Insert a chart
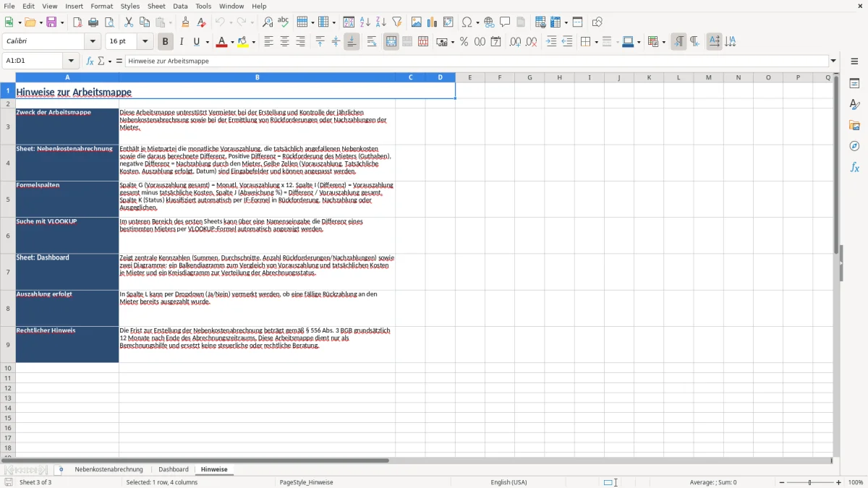The width and height of the screenshot is (868, 488). click(433, 22)
